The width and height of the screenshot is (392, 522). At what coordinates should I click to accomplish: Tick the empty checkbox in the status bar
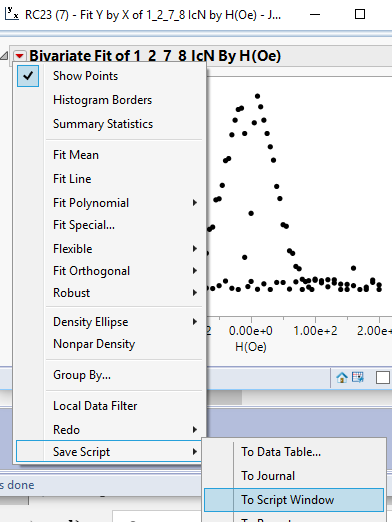(x=383, y=378)
